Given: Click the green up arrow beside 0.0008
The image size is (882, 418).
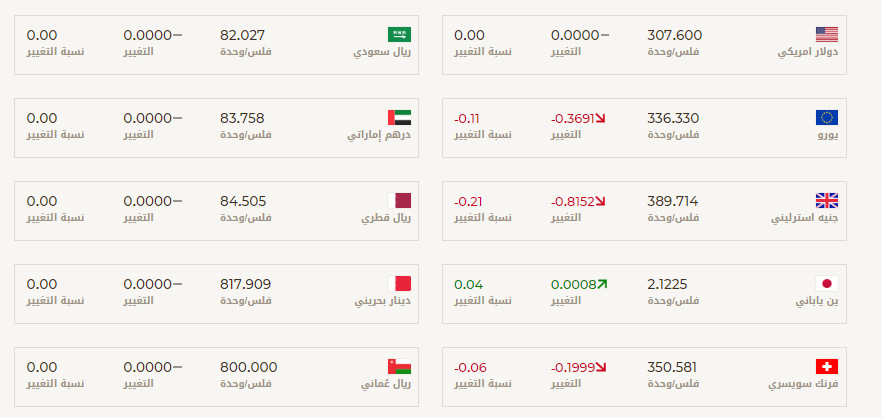Looking at the screenshot, I should (x=602, y=285).
